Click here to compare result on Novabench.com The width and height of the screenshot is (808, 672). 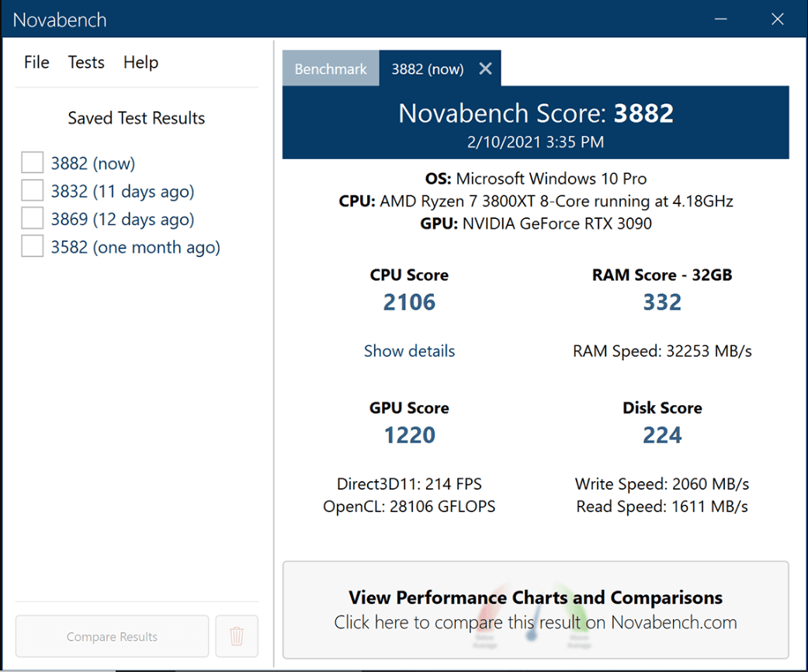tap(535, 622)
